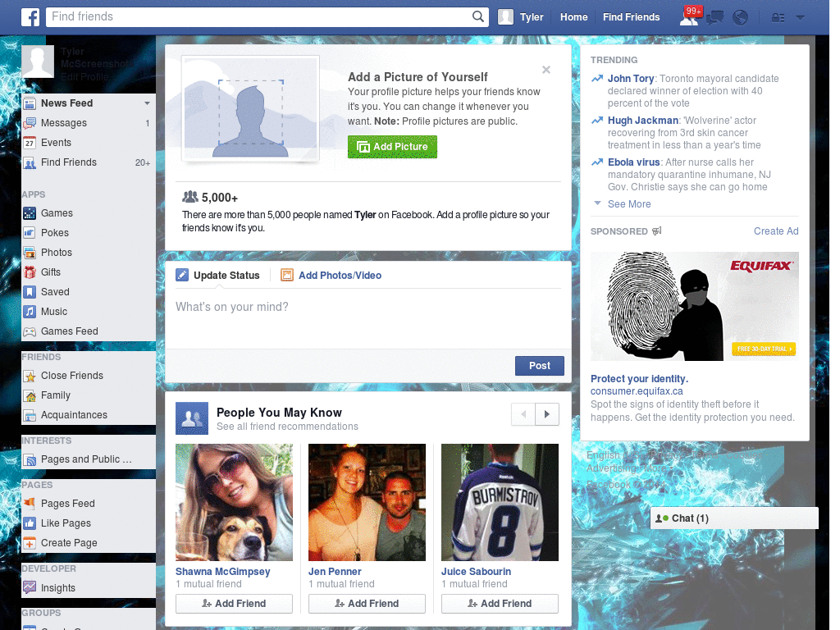Click the Photos icon in sidebar

(30, 253)
